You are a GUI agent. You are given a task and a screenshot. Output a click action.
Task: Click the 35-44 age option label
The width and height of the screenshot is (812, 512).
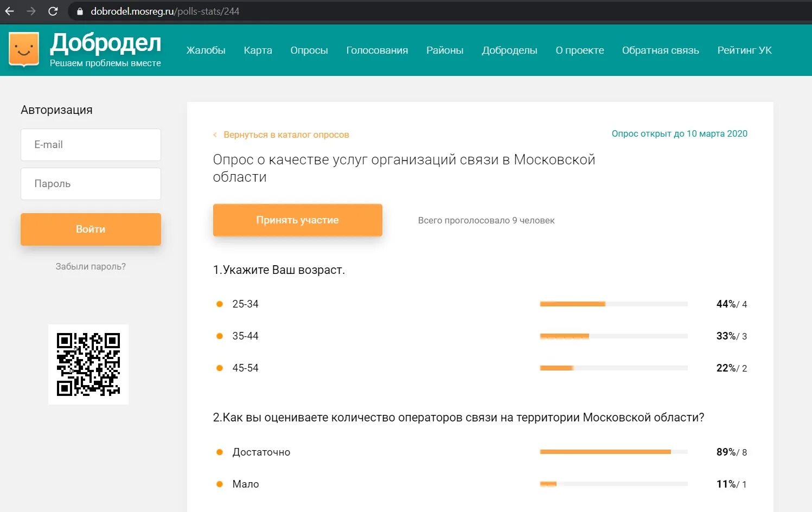[x=245, y=336]
